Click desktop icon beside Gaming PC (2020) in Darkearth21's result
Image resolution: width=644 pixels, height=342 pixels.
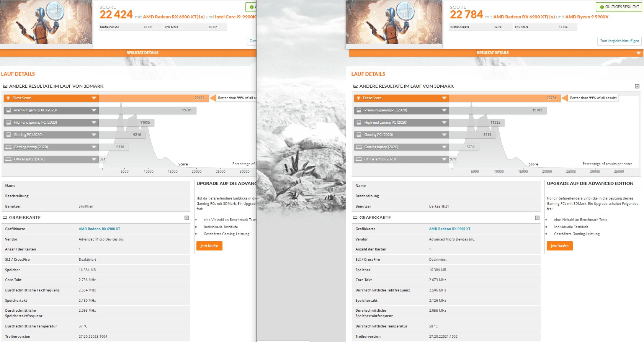[x=359, y=135]
